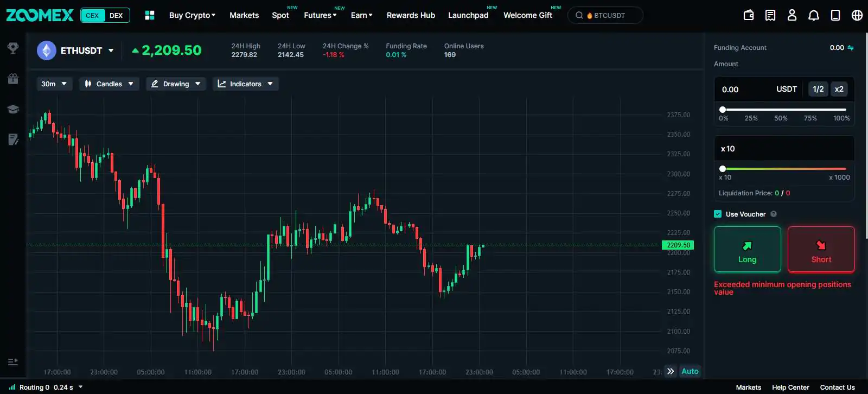Screen dimensions: 868x394
Task: Open the apps grid menu icon
Action: [x=150, y=15]
